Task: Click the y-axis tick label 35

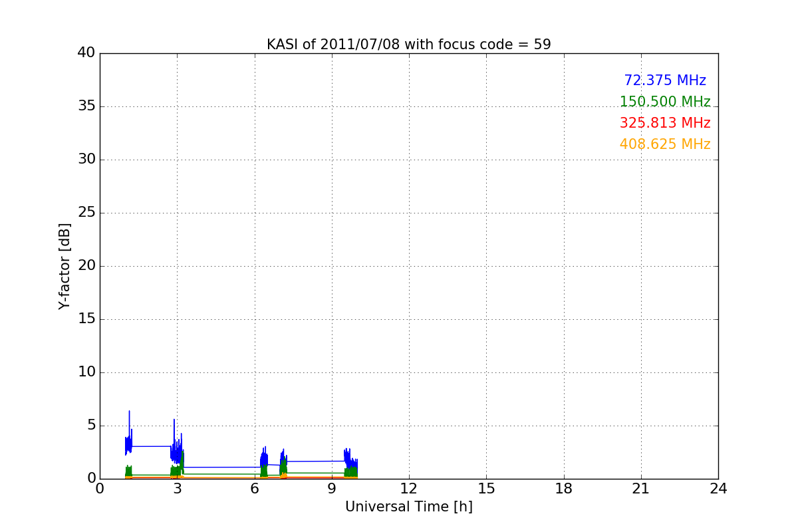Action: coord(86,106)
